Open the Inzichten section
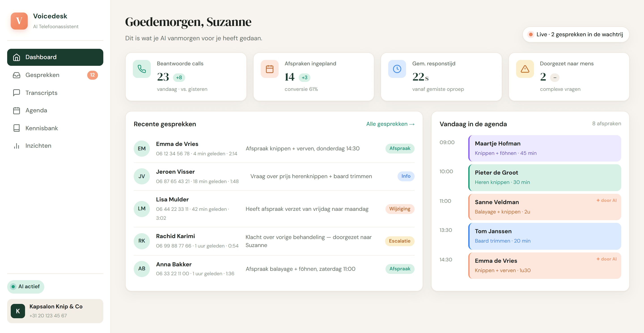Viewport: 644px width, 333px height. 55,146
